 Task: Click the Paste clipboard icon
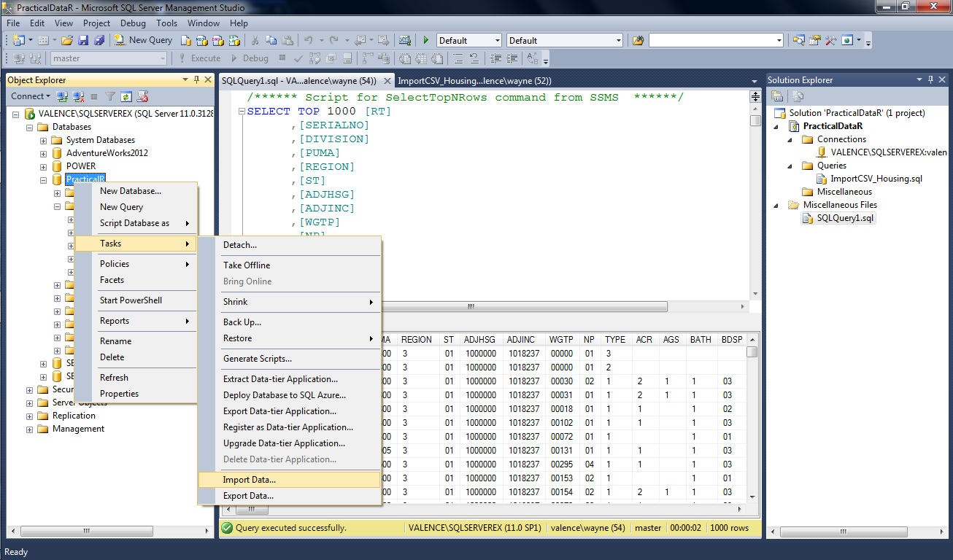point(288,40)
